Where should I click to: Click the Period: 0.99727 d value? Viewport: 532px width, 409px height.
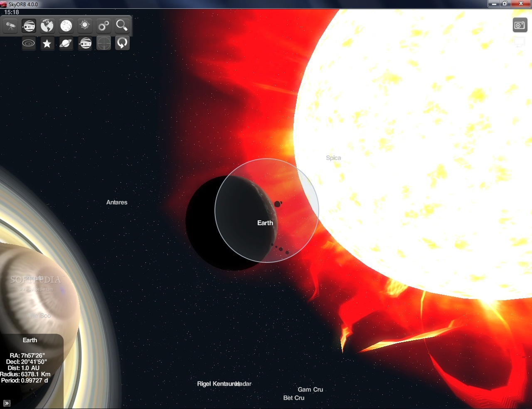[x=25, y=380]
